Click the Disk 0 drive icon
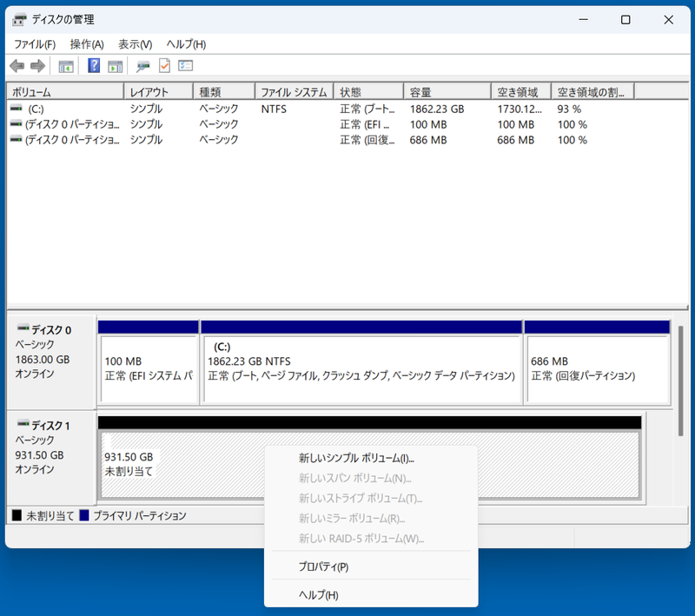 tap(23, 328)
